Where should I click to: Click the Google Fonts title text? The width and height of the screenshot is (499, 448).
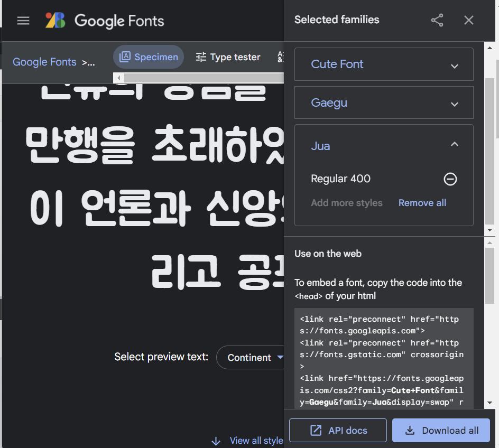click(x=119, y=21)
